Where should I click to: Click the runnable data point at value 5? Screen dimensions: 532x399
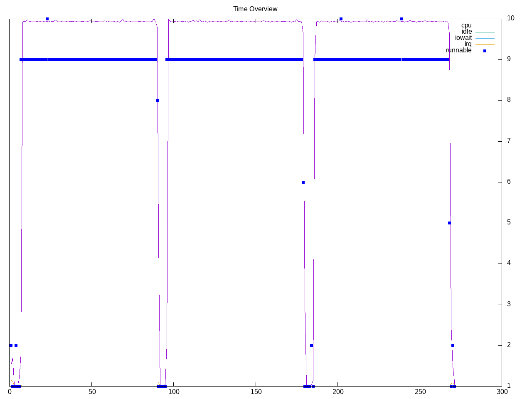point(449,223)
